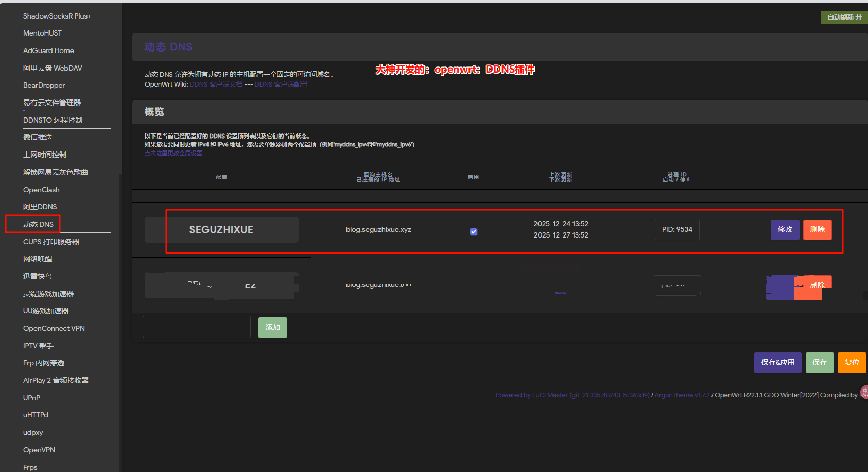
Task: Toggle the auto refresh button
Action: tap(844, 17)
